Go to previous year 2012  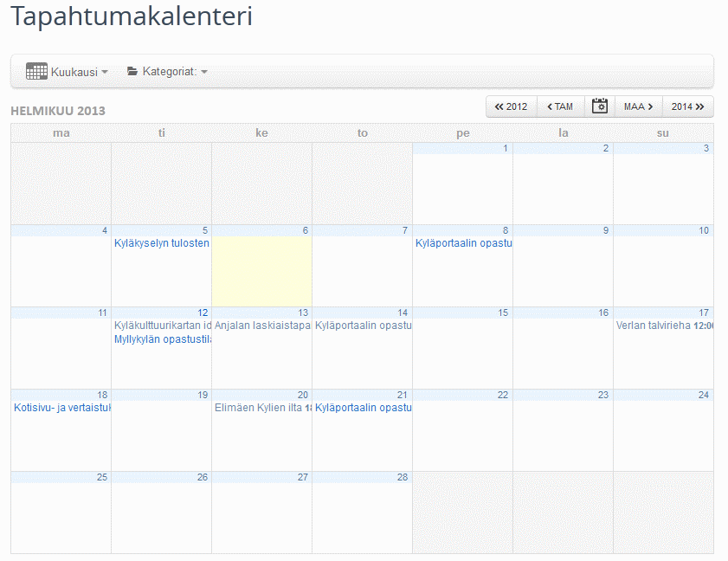click(511, 106)
